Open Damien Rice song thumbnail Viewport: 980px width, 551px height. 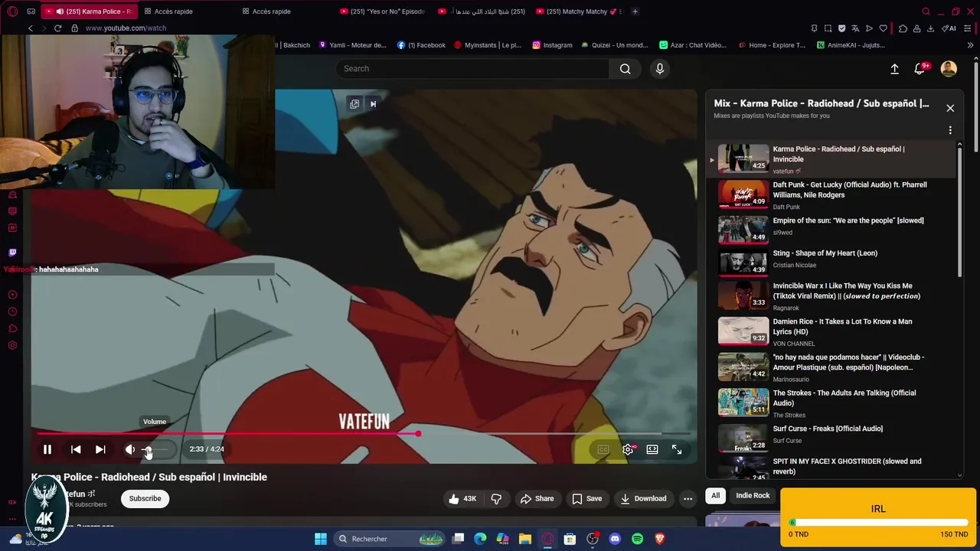(743, 331)
